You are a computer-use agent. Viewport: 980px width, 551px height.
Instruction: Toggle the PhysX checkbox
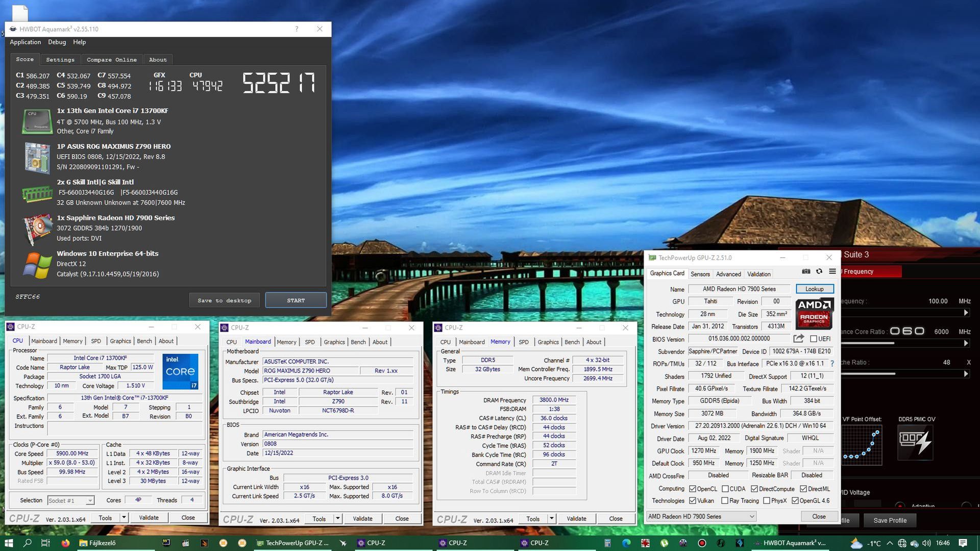(766, 500)
